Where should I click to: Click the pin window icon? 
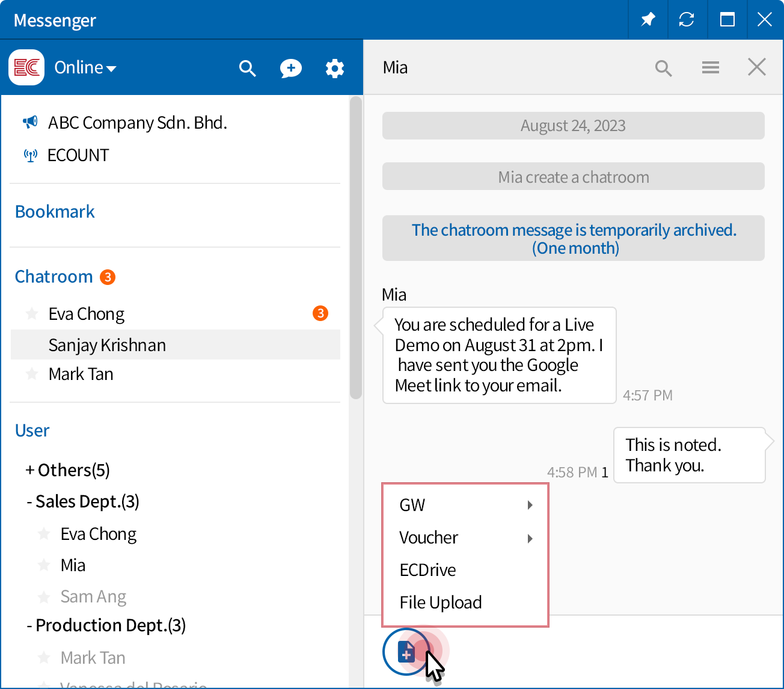pyautogui.click(x=648, y=20)
